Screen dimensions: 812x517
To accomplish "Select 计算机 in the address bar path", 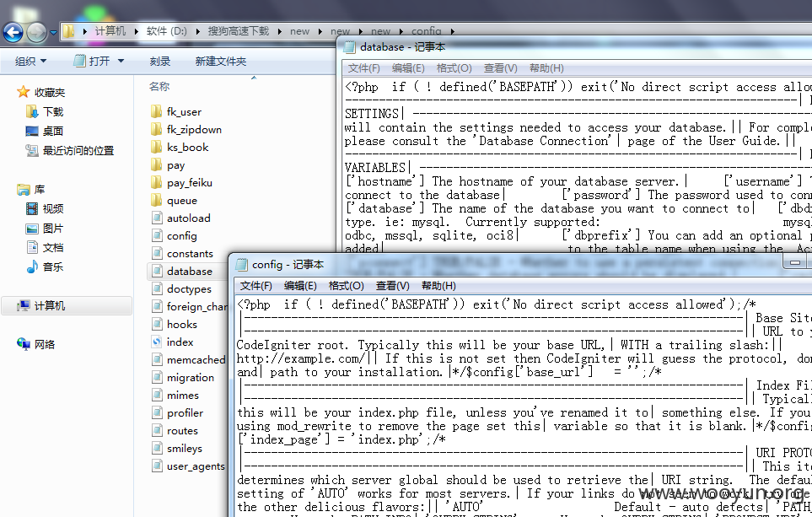I will click(110, 31).
